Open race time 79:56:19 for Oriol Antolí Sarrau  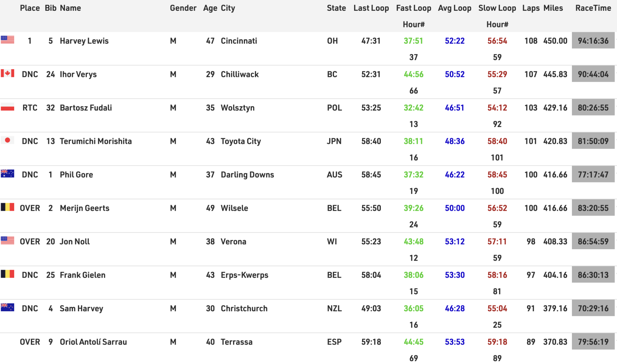click(593, 341)
